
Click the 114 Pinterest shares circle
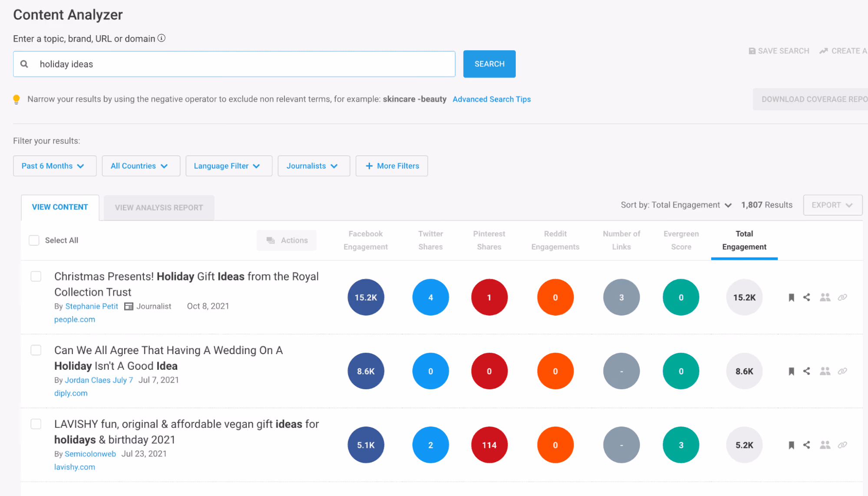pyautogui.click(x=489, y=445)
